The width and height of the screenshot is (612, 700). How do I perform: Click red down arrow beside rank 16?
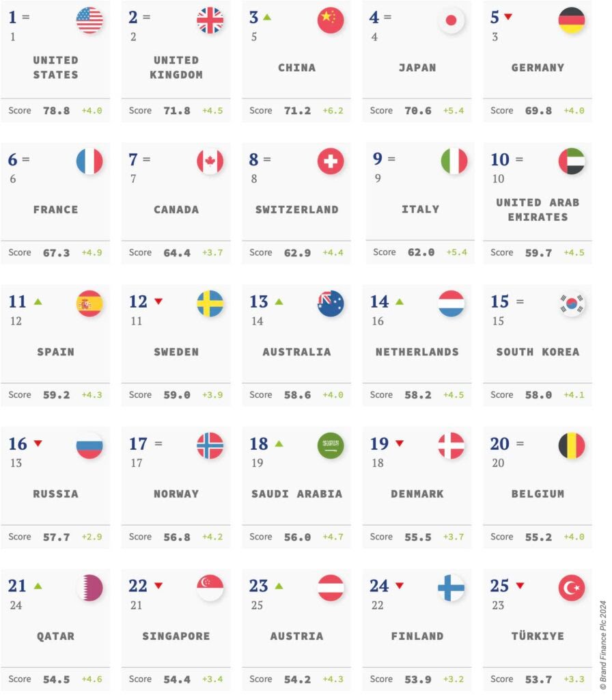click(38, 444)
